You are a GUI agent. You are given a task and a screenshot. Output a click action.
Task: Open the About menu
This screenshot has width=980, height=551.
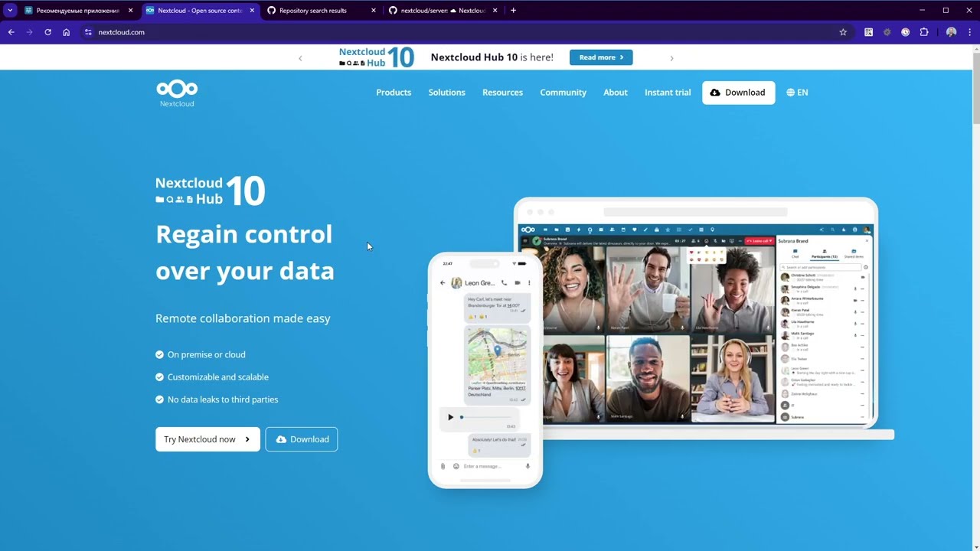coord(615,93)
